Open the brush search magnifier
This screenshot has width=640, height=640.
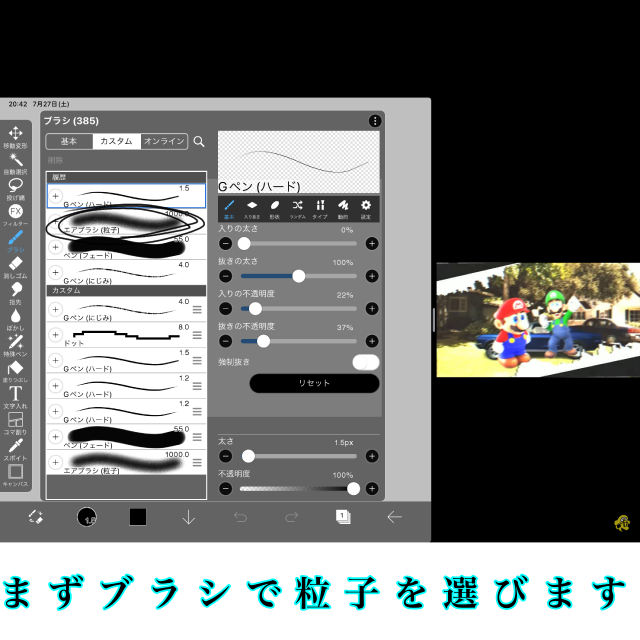click(199, 142)
